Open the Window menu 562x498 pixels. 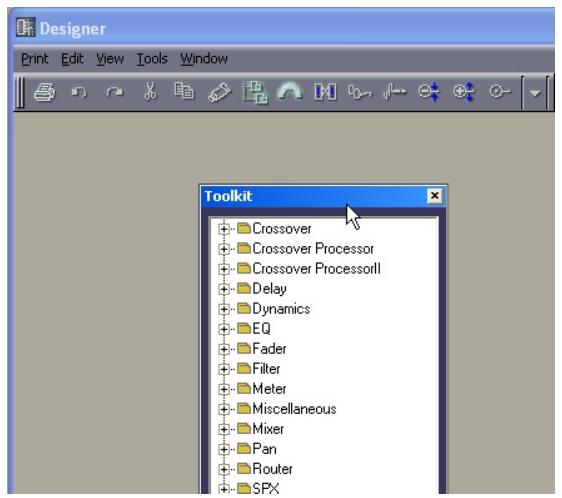[204, 59]
